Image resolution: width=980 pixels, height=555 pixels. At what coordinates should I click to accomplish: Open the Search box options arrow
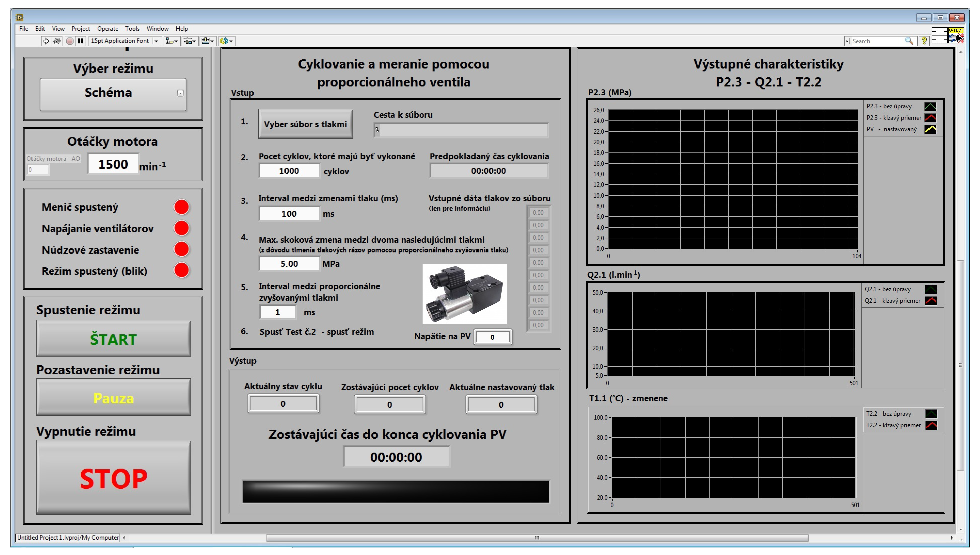coord(847,41)
